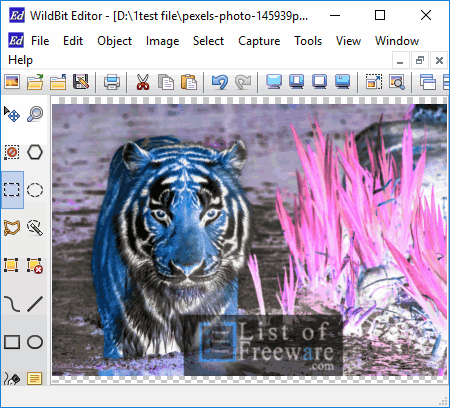Click third monitor capture icon
The image size is (450, 408).
[319, 82]
